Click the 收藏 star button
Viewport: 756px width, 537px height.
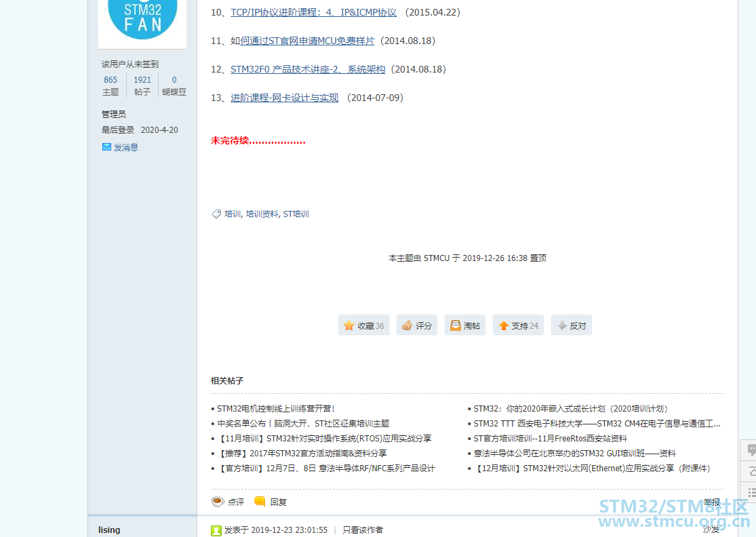coord(364,325)
